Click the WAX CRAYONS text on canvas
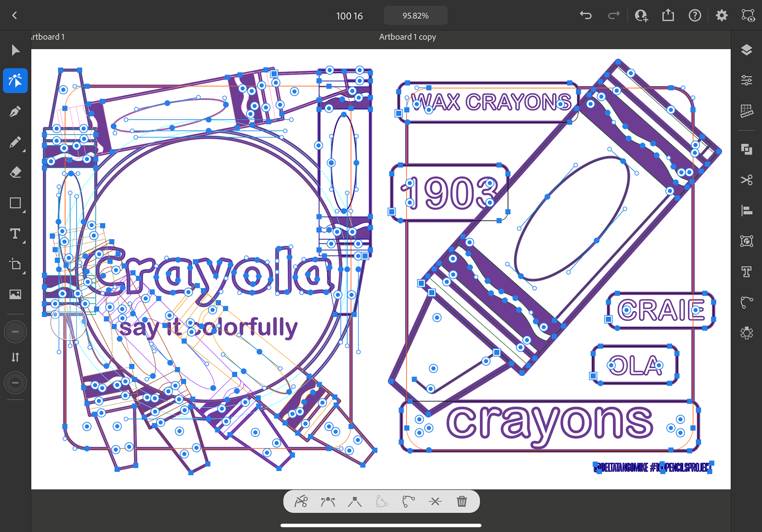This screenshot has height=532, width=762. (x=491, y=102)
